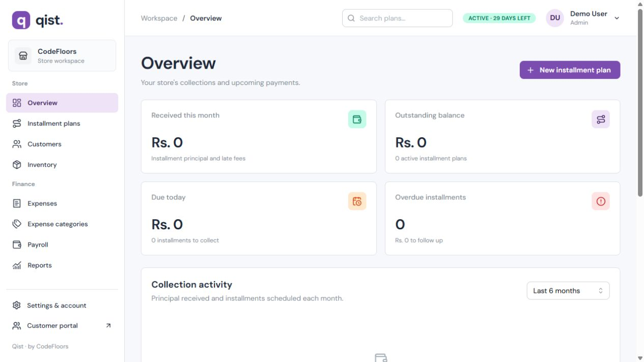Click the Outstanding balance card title

[430, 115]
